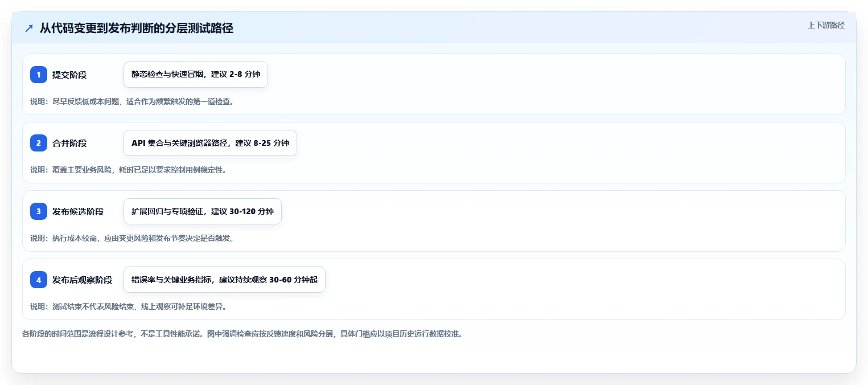Click the heading 从代码变更到发布判断的分层测试路径
This screenshot has height=385, width=868.
click(137, 28)
